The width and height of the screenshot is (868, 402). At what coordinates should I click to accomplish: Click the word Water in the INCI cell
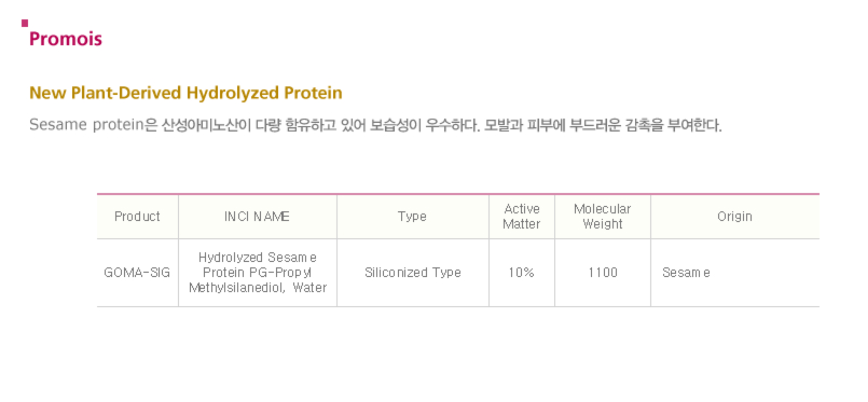click(310, 288)
